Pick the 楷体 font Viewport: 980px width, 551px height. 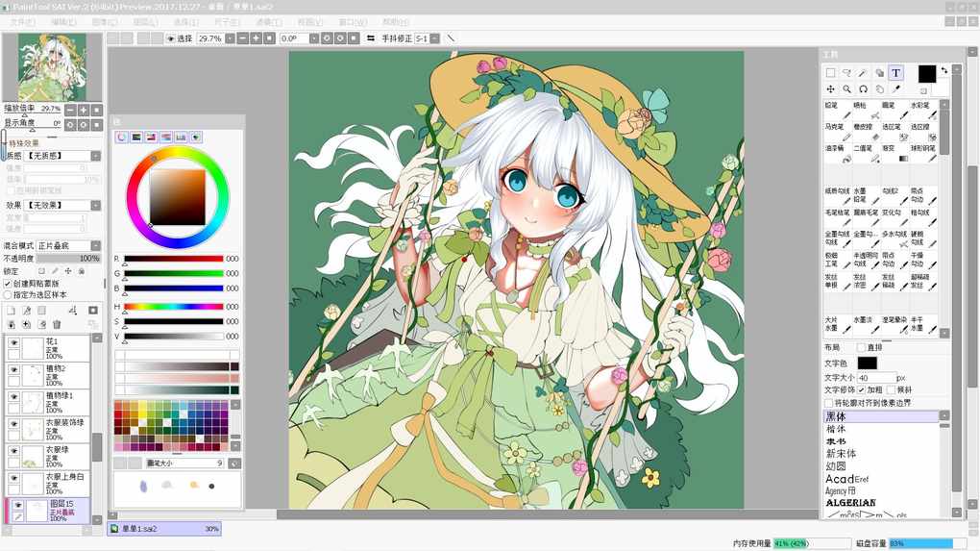coord(836,429)
